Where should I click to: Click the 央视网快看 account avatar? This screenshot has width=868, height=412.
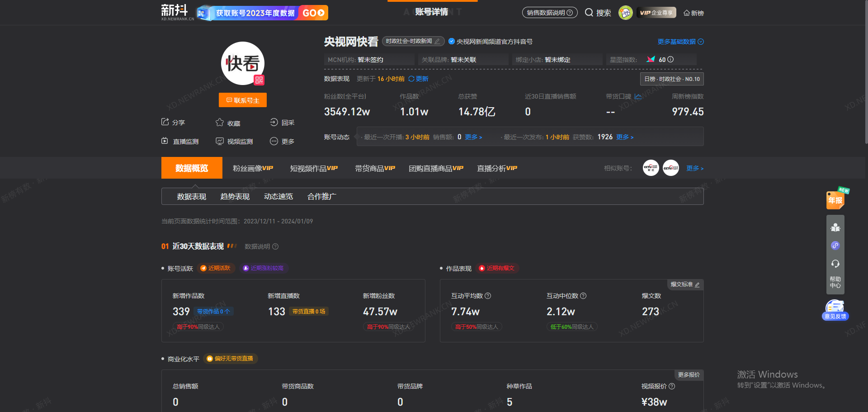[x=243, y=63]
